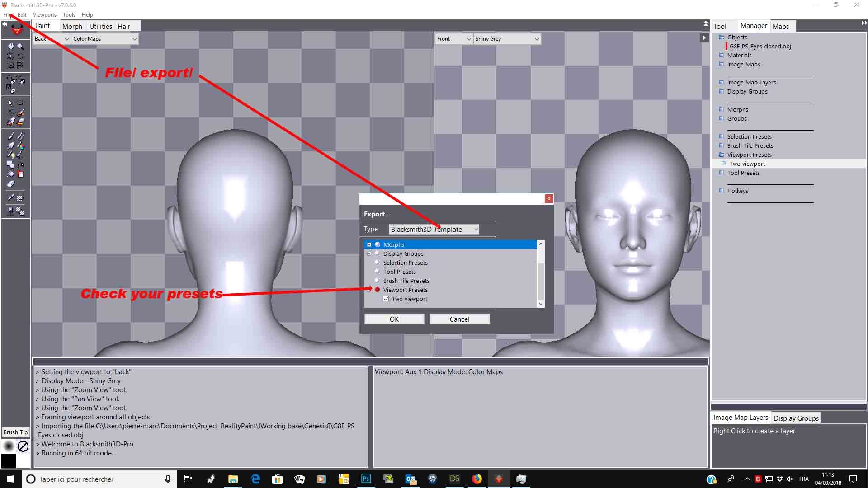Viewport: 868px width, 488px height.
Task: Click the four-square frame all icon
Action: coord(20,65)
